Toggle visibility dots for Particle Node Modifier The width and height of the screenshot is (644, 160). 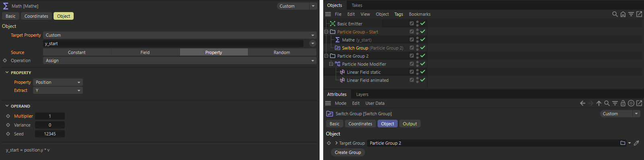pos(417,64)
